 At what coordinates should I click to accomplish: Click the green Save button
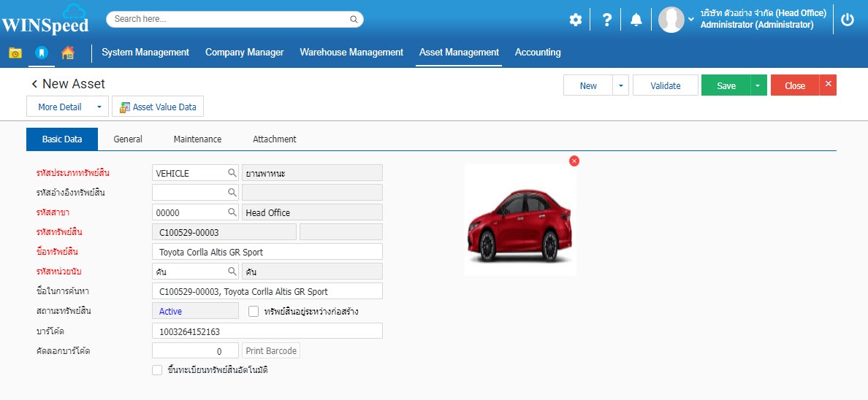click(x=726, y=85)
